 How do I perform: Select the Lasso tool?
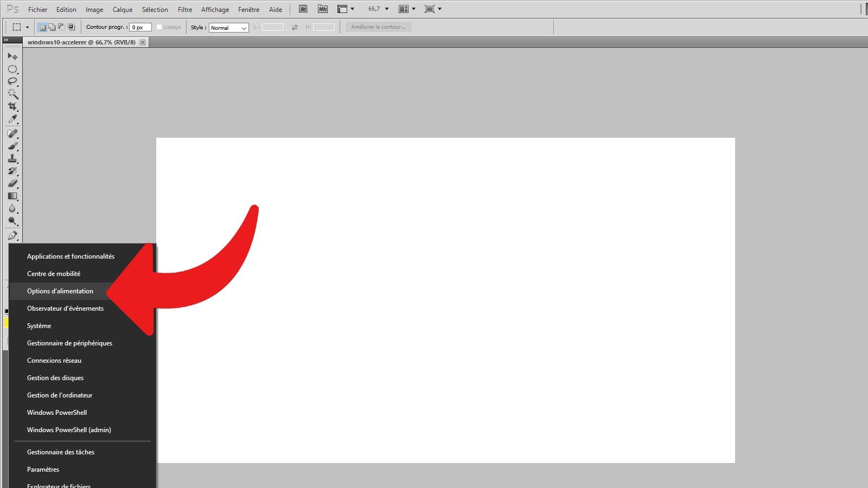click(12, 81)
